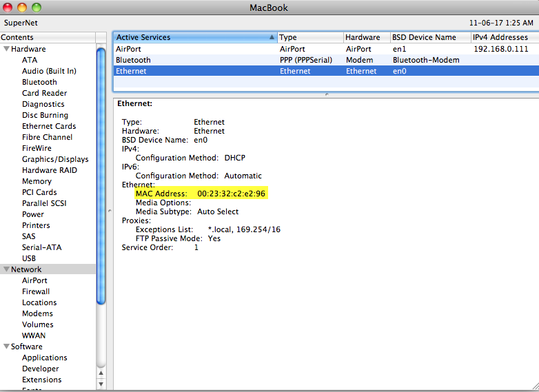Open USB in the sidebar

[29, 258]
